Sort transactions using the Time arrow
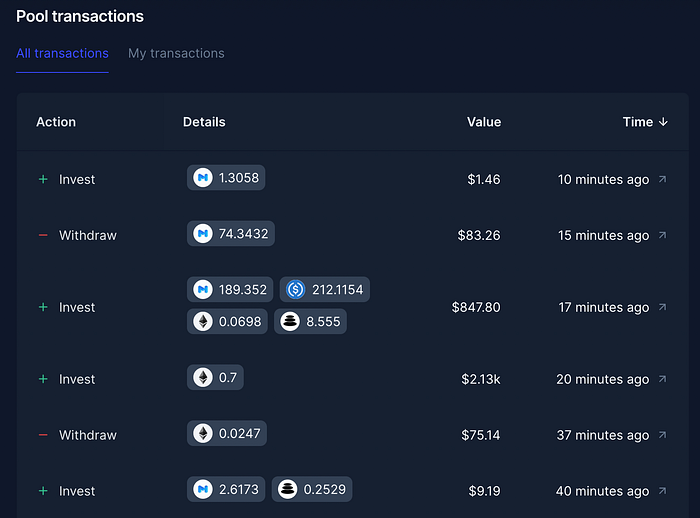700x518 pixels. coord(663,122)
